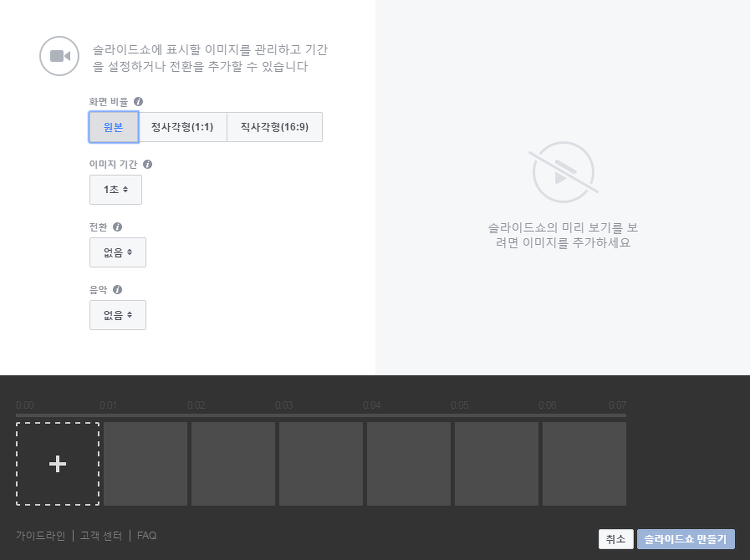Screen dimensions: 750x560
Task: Open the 음악 music dropdown
Action: (x=118, y=315)
